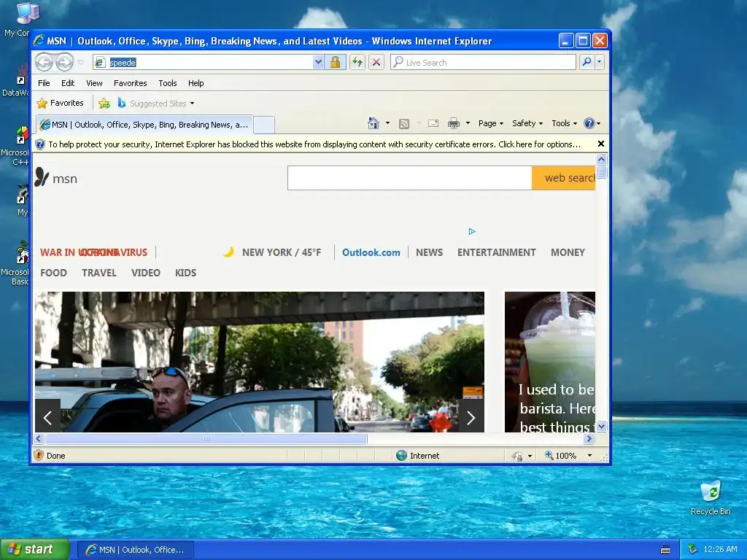Click the blue Help question mark icon
This screenshot has width=747, height=560.
(x=589, y=123)
